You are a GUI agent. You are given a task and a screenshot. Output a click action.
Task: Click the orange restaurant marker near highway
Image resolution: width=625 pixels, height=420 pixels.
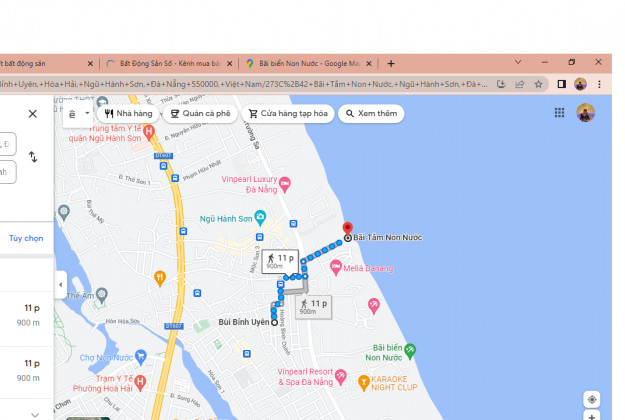(160, 278)
